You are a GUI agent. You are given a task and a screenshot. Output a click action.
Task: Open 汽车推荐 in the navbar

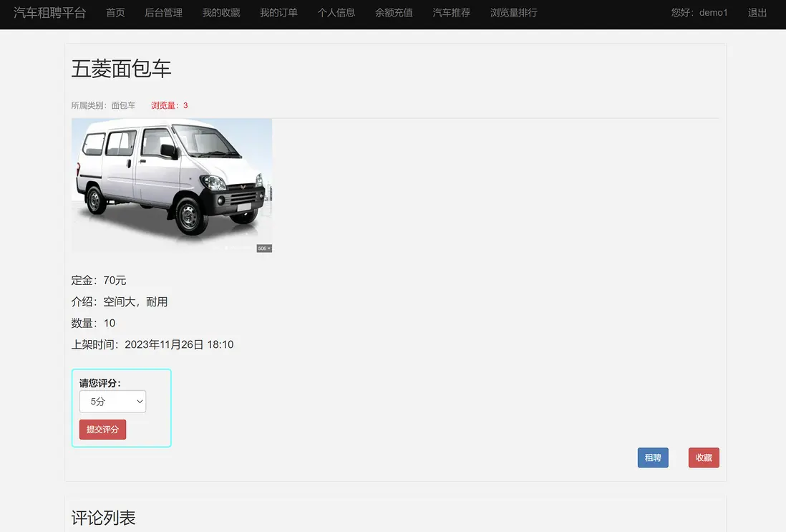[452, 13]
